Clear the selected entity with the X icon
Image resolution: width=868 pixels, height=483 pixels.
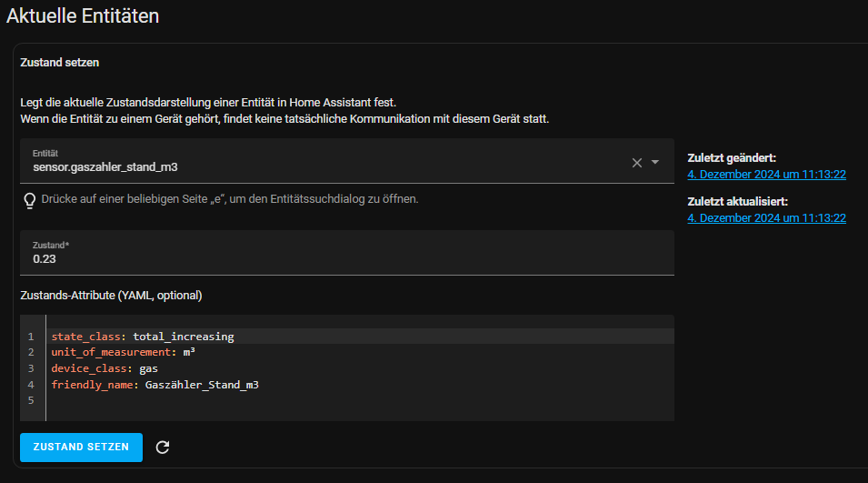click(636, 163)
